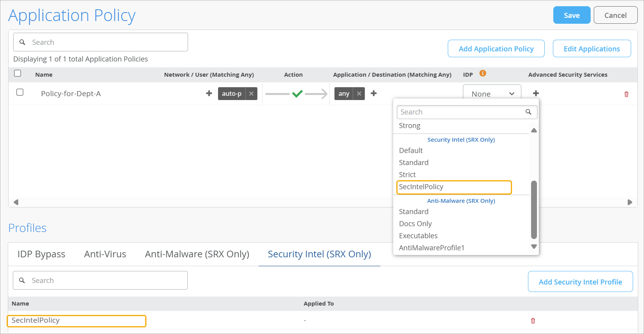This screenshot has width=644, height=334.
Task: Click the plus icon to add a network/user
Action: pos(209,93)
